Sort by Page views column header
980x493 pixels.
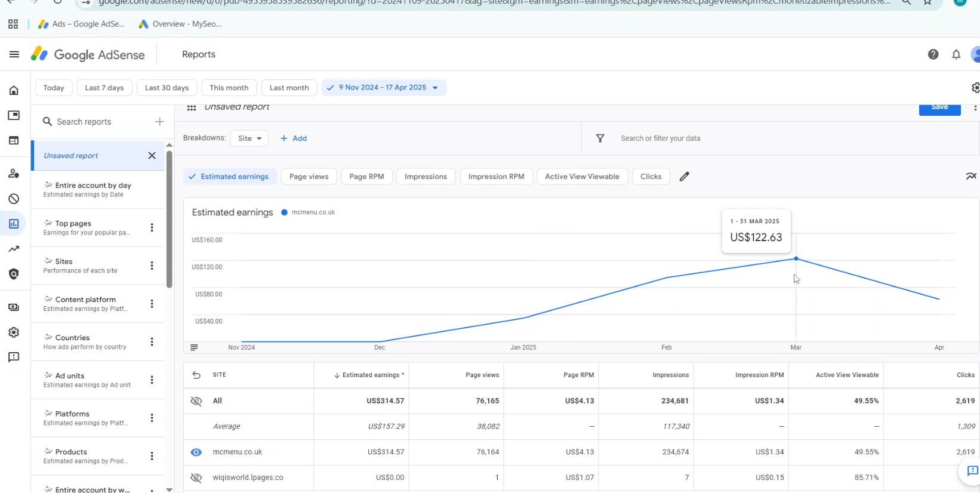coord(482,375)
